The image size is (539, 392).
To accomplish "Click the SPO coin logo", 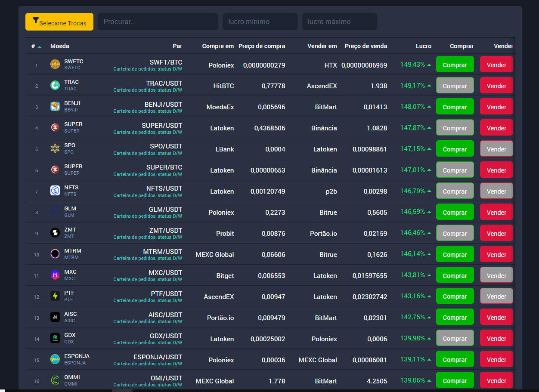I will (x=55, y=149).
